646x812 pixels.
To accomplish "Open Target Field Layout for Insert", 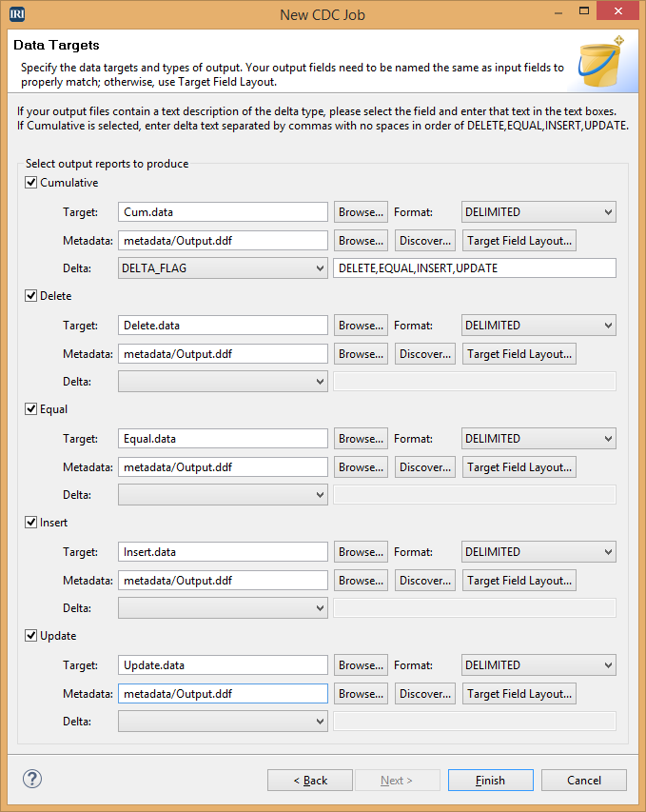I will click(x=519, y=581).
